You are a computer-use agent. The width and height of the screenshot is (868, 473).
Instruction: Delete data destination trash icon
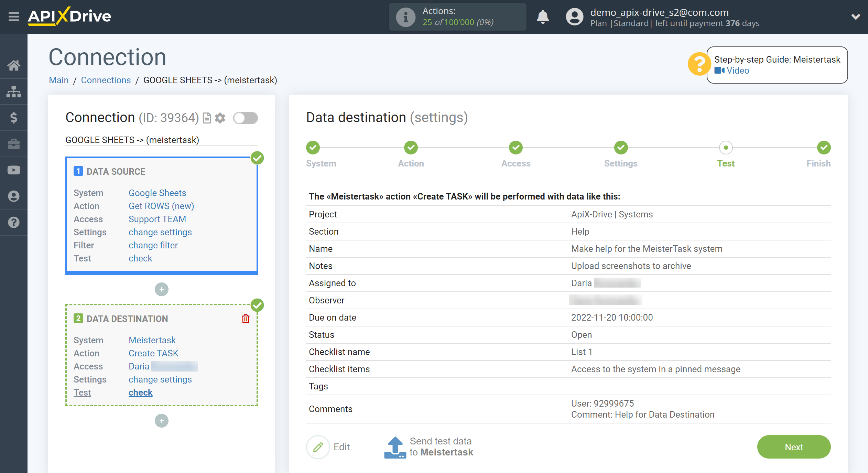[246, 319]
